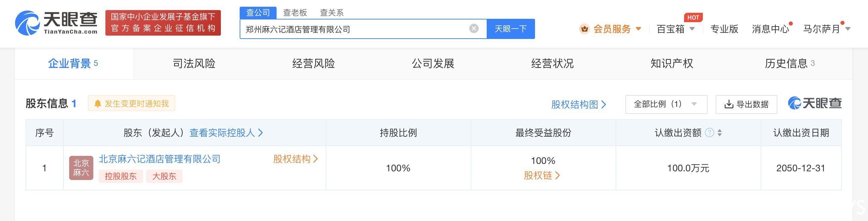Click the 认缴出资日期 column header
Viewport: 868px width, 221px height.
tap(801, 133)
